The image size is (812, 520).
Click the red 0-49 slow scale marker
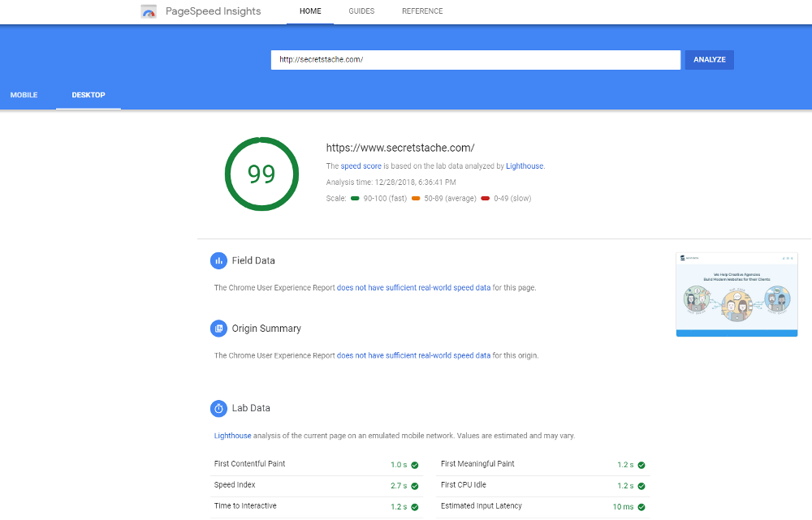coord(486,198)
